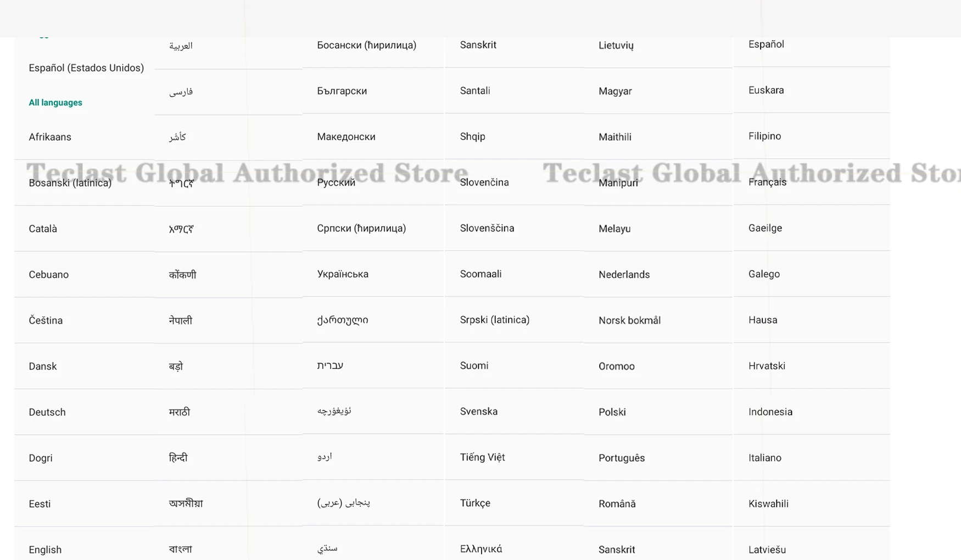The height and width of the screenshot is (560, 961).
Task: Pick Slovenčina language
Action: (484, 182)
